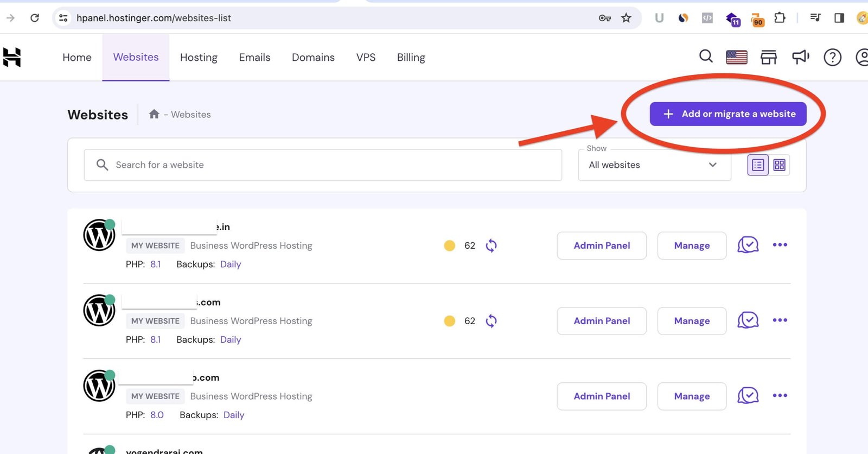
Task: Open announcements megaphone icon
Action: click(x=801, y=56)
